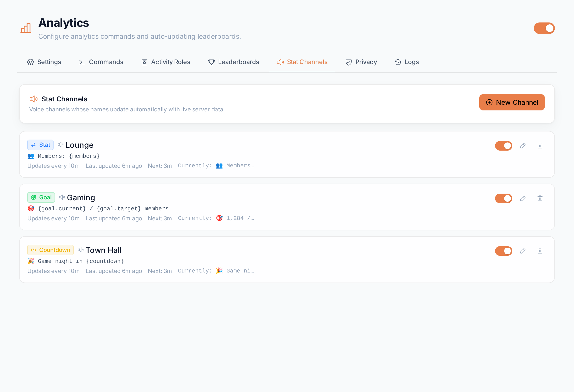Click the trophy icon on Leaderboards tab
Screen dimensions: 574x392
tap(211, 62)
